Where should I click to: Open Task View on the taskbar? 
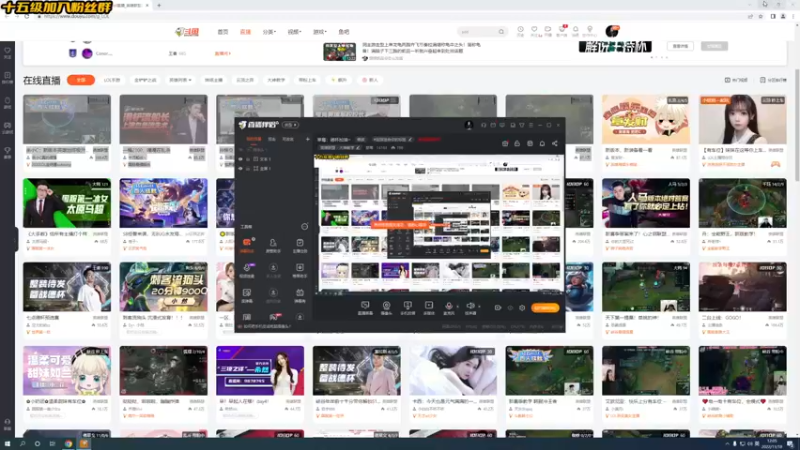tap(52, 444)
